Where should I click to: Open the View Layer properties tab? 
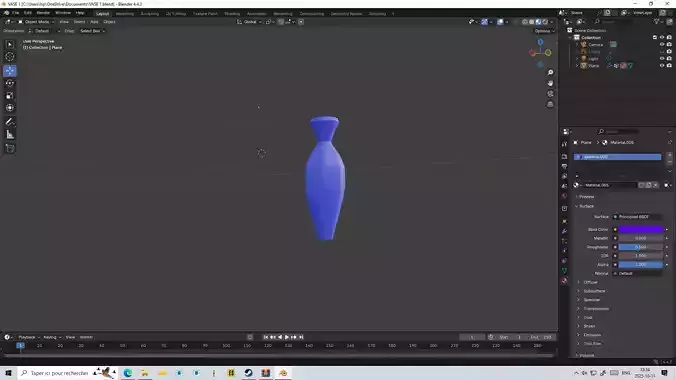(x=564, y=176)
